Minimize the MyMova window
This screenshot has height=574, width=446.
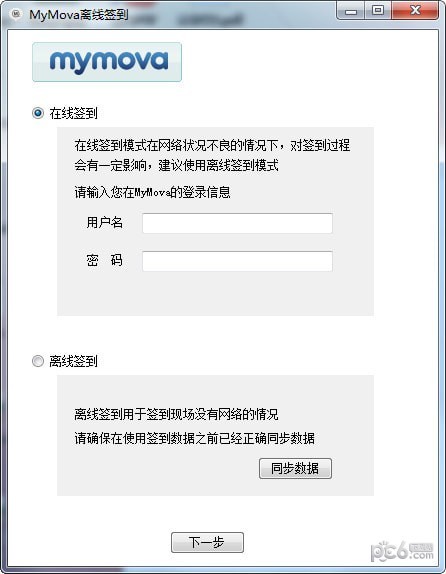click(x=350, y=11)
